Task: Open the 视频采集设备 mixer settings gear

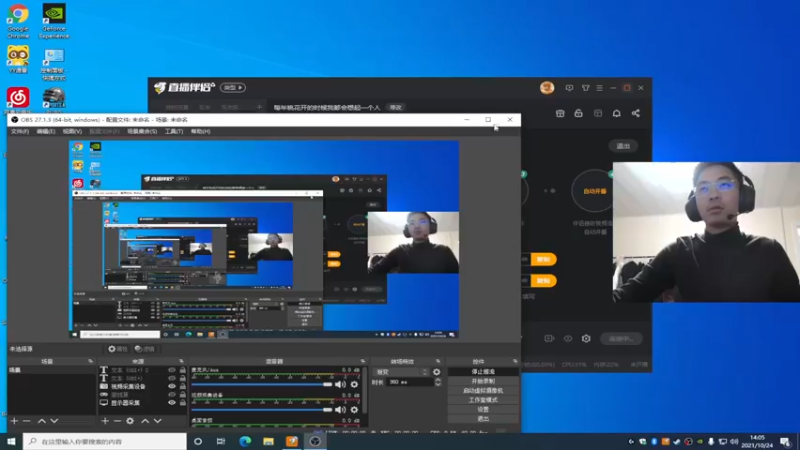Action: coord(354,409)
